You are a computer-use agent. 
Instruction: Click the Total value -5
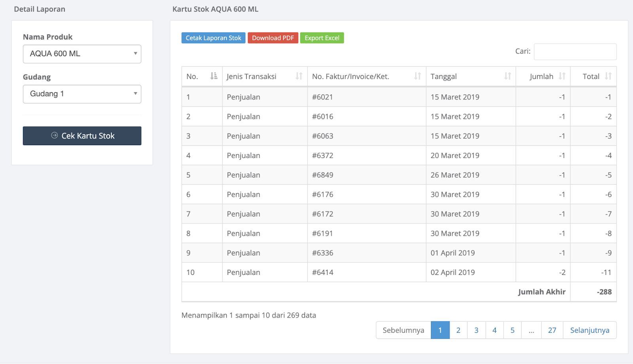click(608, 175)
